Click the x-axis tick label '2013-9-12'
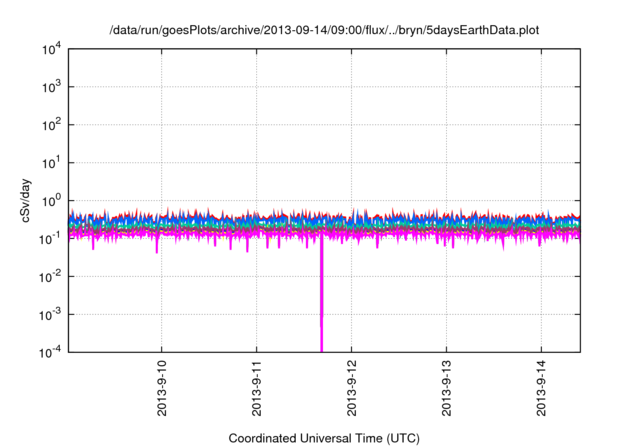This screenshot has width=640, height=448. point(352,388)
